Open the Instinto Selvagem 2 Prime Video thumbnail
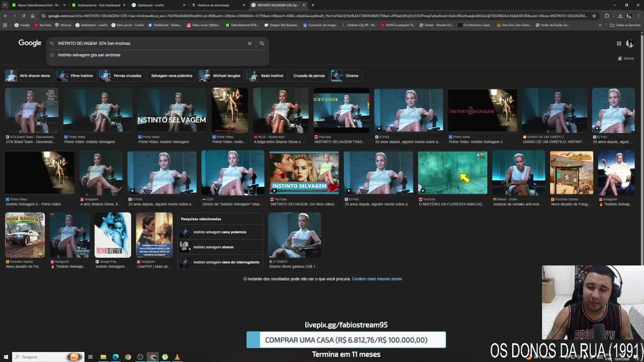644x362 pixels. coord(482,111)
